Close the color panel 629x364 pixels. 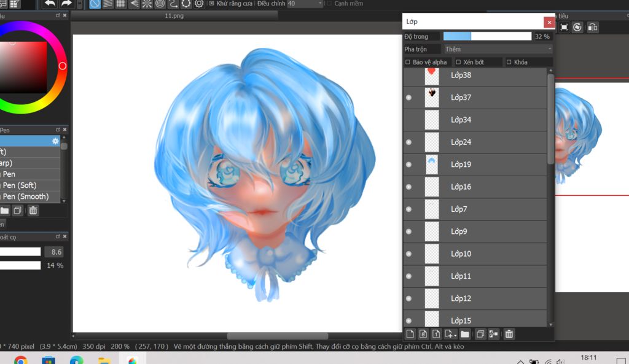[x=65, y=15]
